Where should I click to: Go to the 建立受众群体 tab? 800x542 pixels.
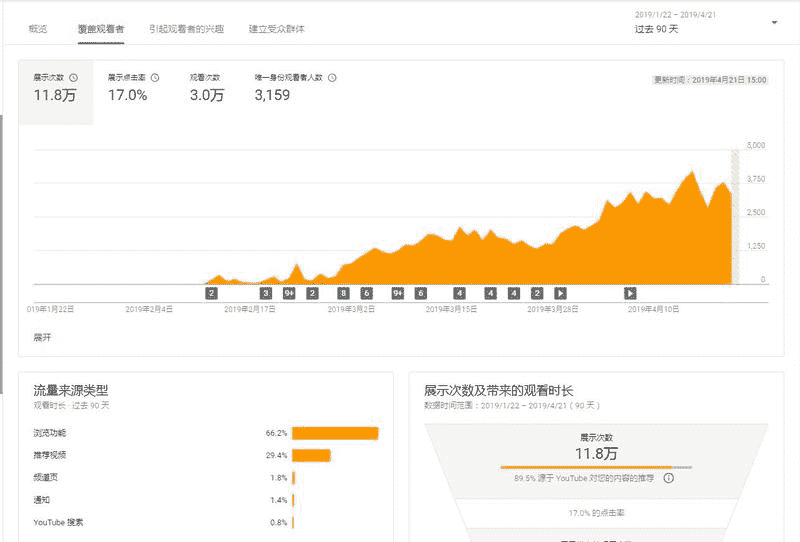pos(277,29)
